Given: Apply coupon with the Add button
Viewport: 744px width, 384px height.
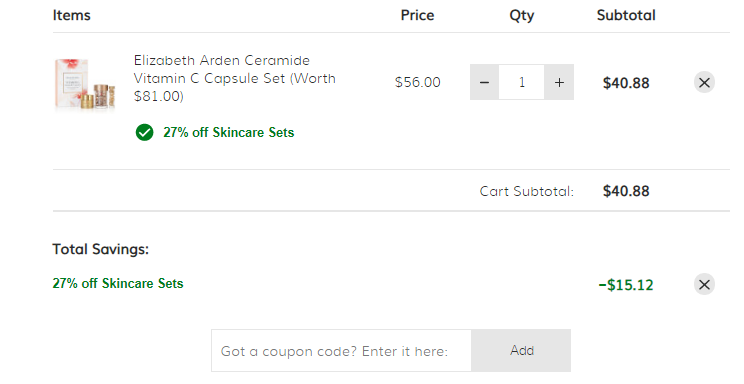Looking at the screenshot, I should [x=521, y=351].
